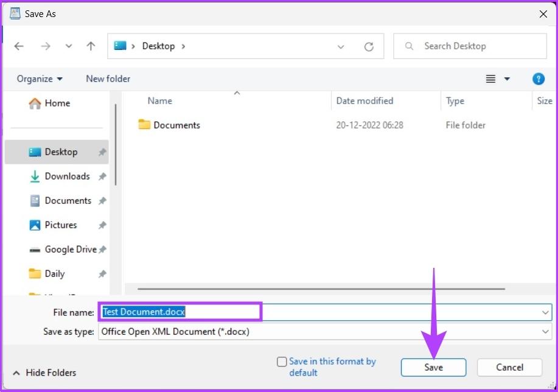
Task: Sort by Date modified column header
Action: click(x=364, y=101)
